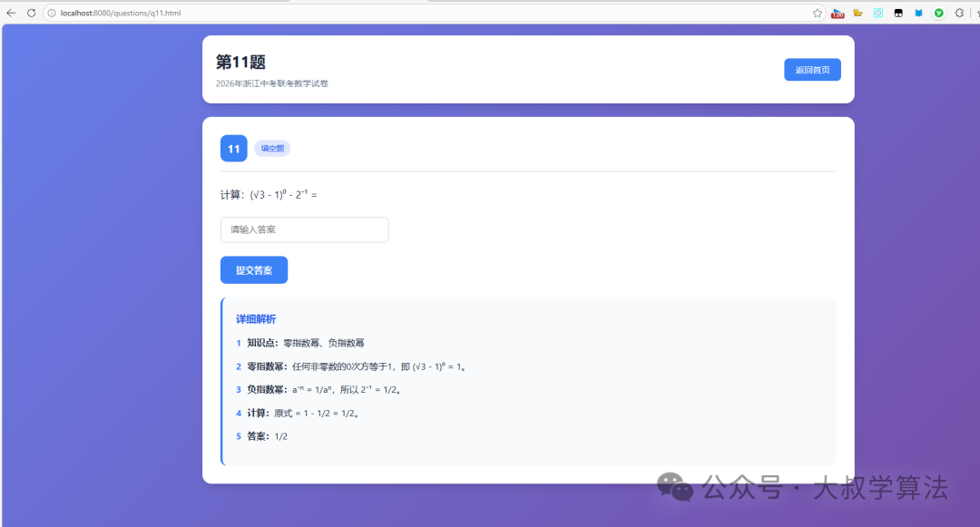Click the browser back navigation arrow
The image size is (980, 527).
[10, 13]
